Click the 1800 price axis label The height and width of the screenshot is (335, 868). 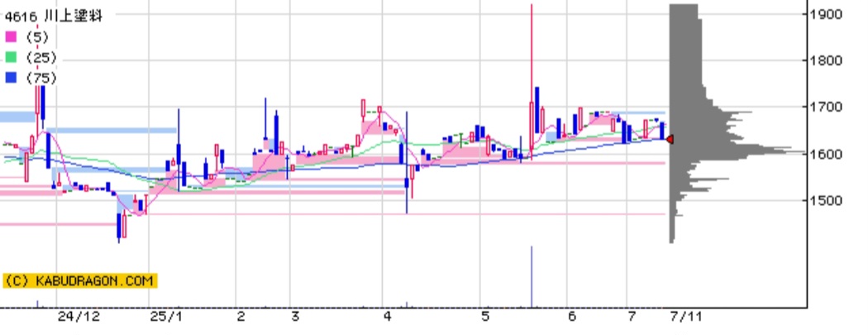[826, 60]
